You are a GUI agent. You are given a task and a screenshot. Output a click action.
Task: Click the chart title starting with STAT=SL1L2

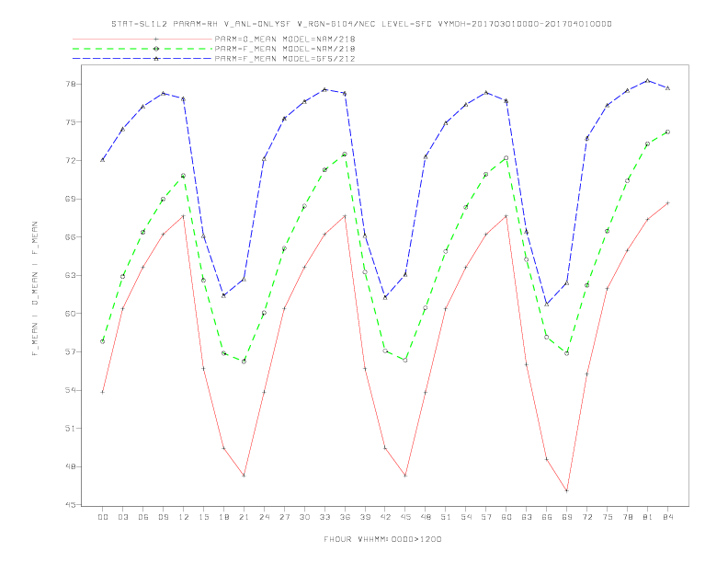[x=361, y=24]
